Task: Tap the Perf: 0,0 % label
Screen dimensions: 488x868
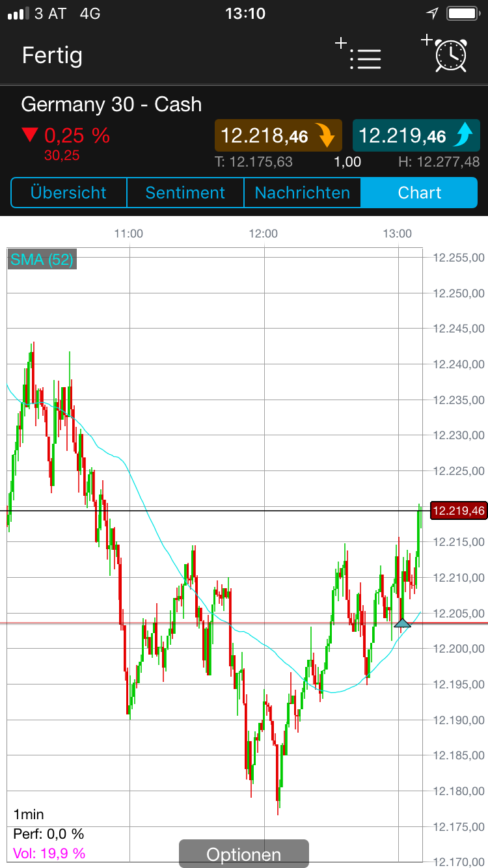Action: 49,834
